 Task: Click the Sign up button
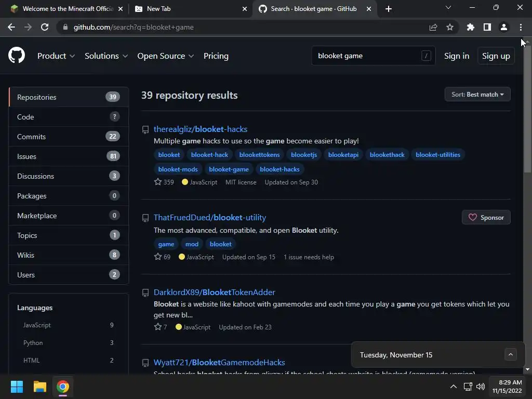[496, 56]
